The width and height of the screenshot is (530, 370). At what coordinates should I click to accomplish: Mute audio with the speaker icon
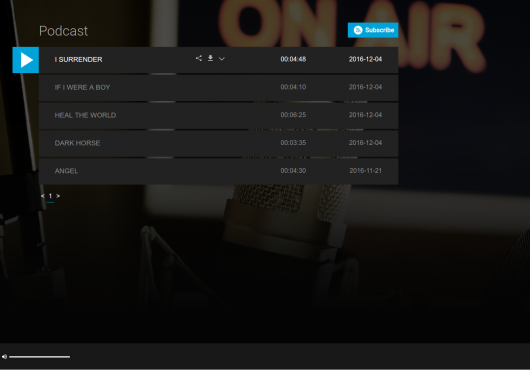(x=4, y=356)
